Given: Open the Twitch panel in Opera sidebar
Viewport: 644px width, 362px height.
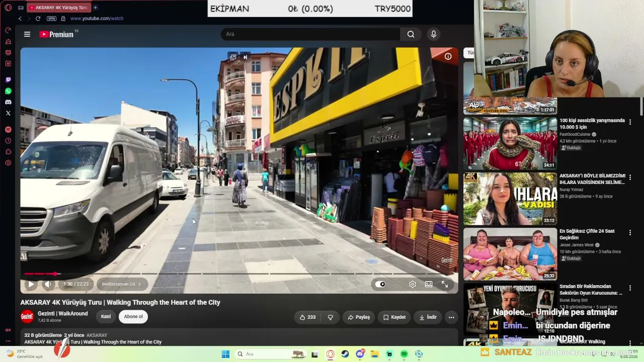Looking at the screenshot, I should pyautogui.click(x=8, y=80).
